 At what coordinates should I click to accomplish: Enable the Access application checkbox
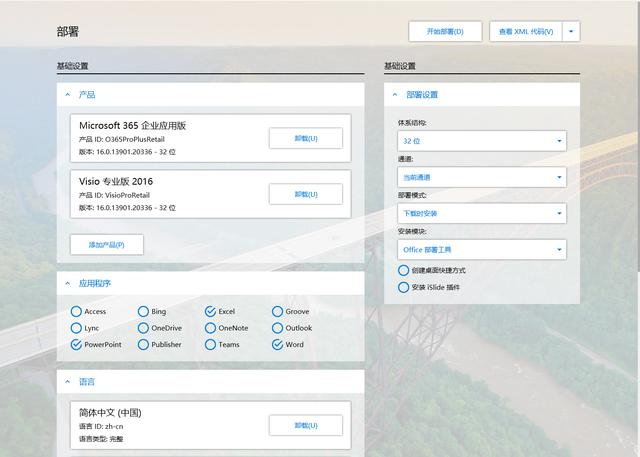pos(76,311)
